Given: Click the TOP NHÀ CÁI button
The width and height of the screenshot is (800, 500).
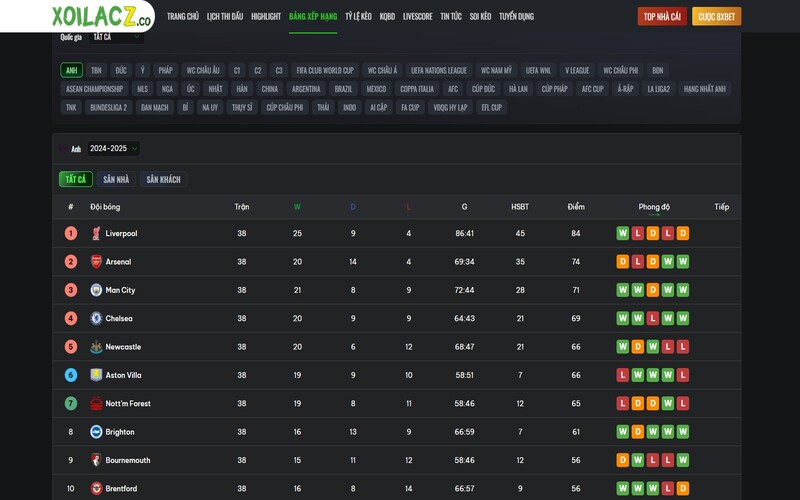Looking at the screenshot, I should tap(662, 16).
